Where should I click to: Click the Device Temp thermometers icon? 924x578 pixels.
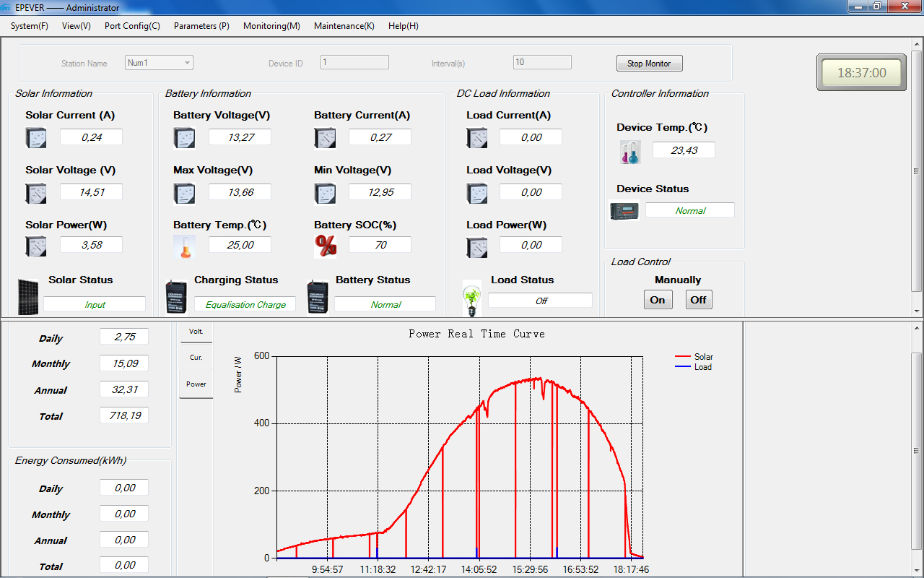[x=630, y=151]
